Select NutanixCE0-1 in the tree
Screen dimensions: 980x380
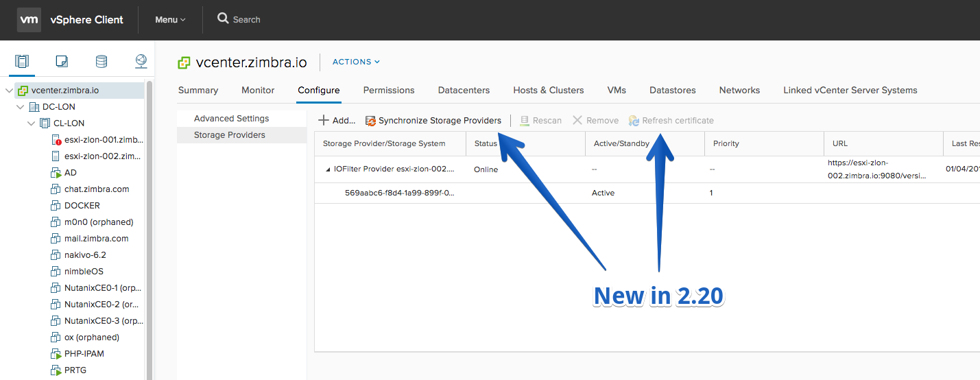[103, 288]
